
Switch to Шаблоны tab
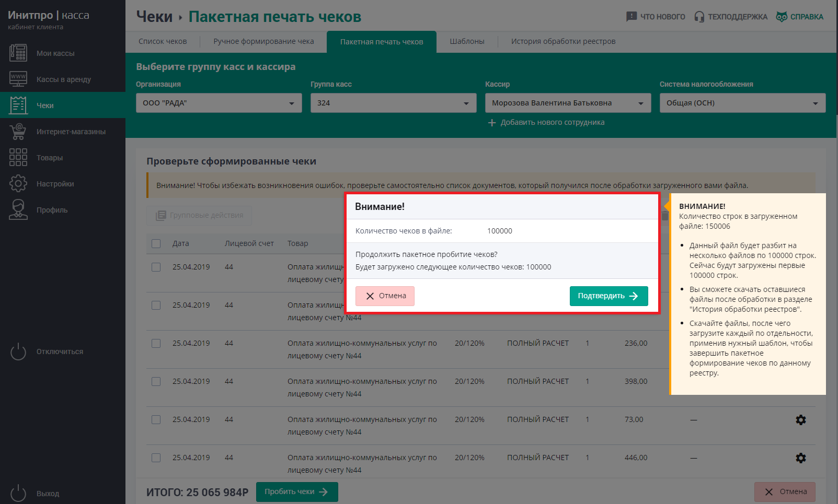point(467,41)
